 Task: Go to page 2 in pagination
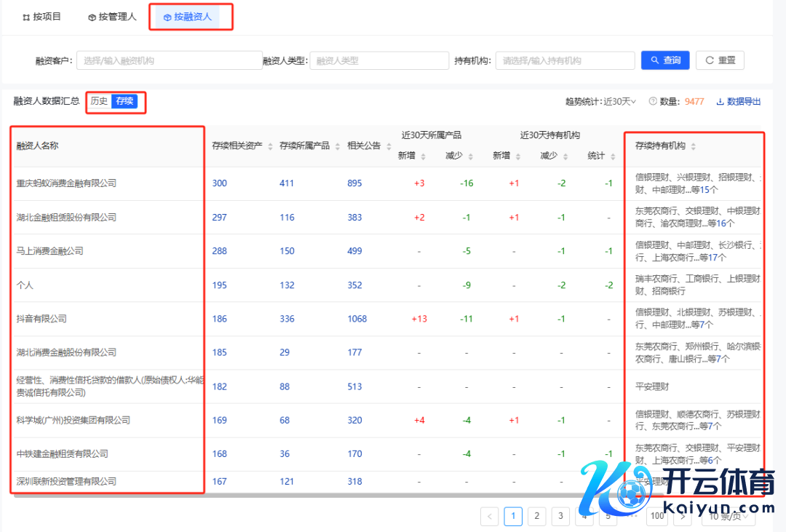click(x=536, y=516)
